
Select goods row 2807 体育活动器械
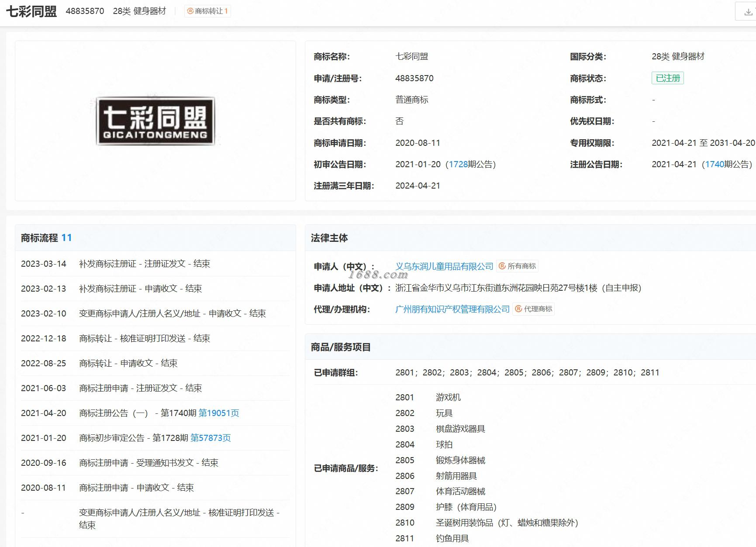(440, 491)
